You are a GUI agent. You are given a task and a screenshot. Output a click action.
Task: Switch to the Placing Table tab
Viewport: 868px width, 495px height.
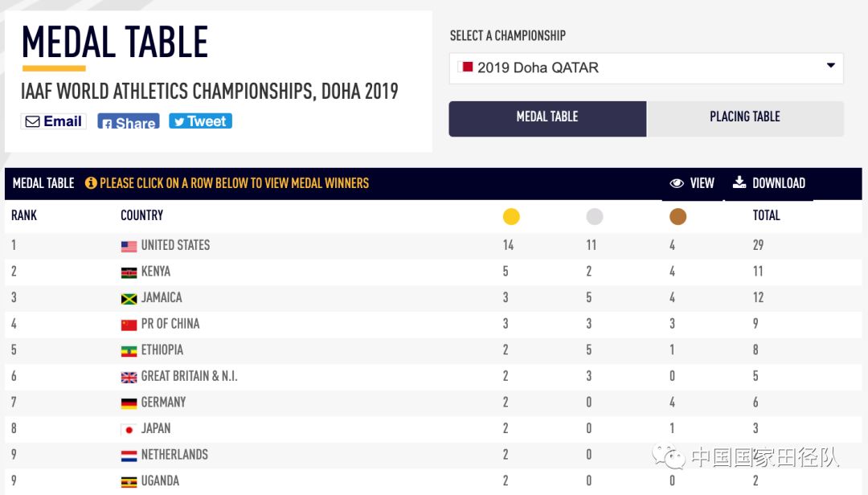pos(745,118)
